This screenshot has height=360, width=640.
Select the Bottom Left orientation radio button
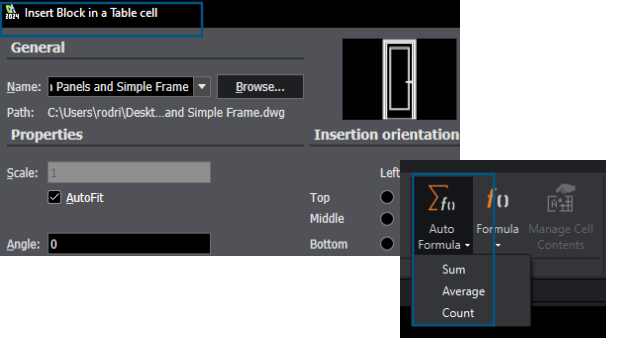[x=387, y=244]
